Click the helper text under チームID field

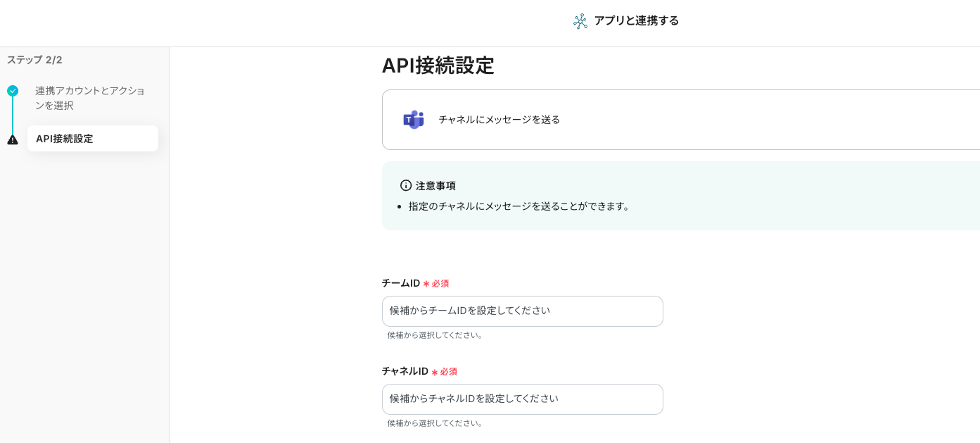(x=435, y=335)
